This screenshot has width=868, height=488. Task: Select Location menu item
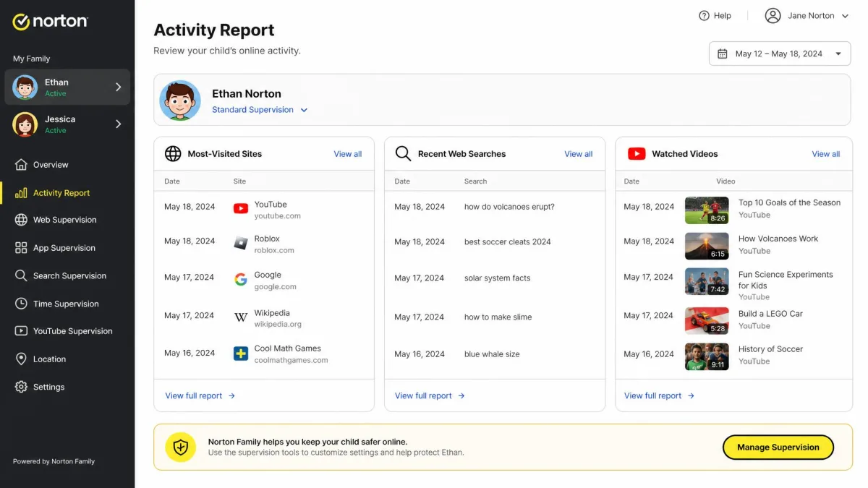pos(49,359)
